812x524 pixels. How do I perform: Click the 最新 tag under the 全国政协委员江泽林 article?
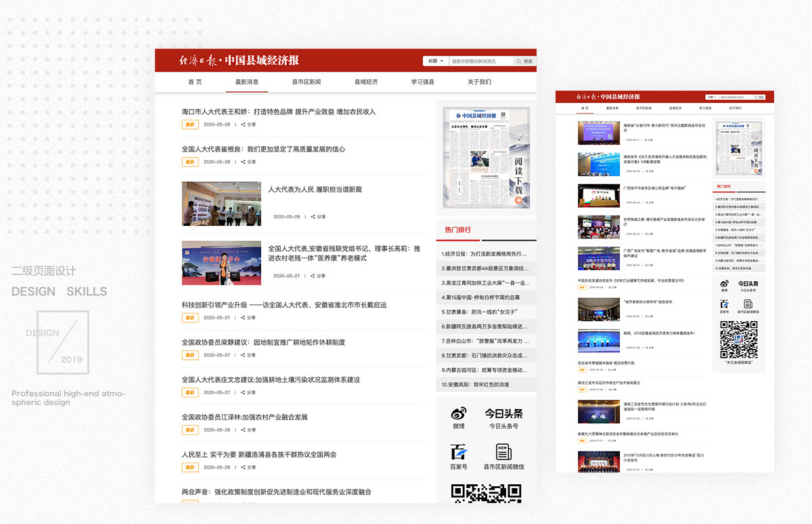[190, 430]
